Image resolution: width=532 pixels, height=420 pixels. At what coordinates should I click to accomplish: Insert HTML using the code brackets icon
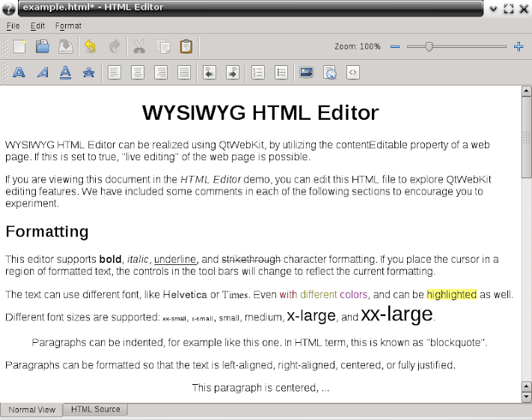coord(353,73)
